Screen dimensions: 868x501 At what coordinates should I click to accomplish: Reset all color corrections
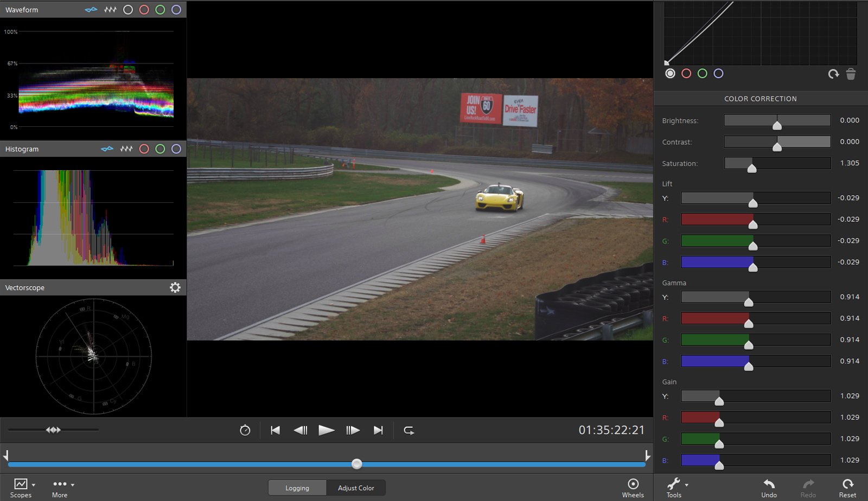[847, 487]
